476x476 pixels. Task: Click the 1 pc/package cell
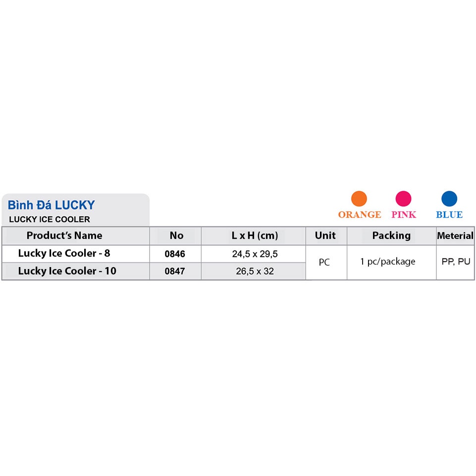coord(388,262)
